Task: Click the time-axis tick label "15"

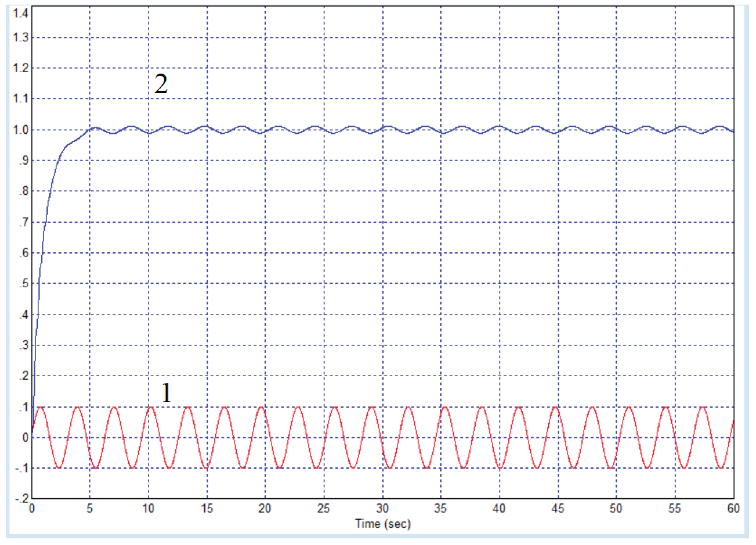Action: click(207, 509)
